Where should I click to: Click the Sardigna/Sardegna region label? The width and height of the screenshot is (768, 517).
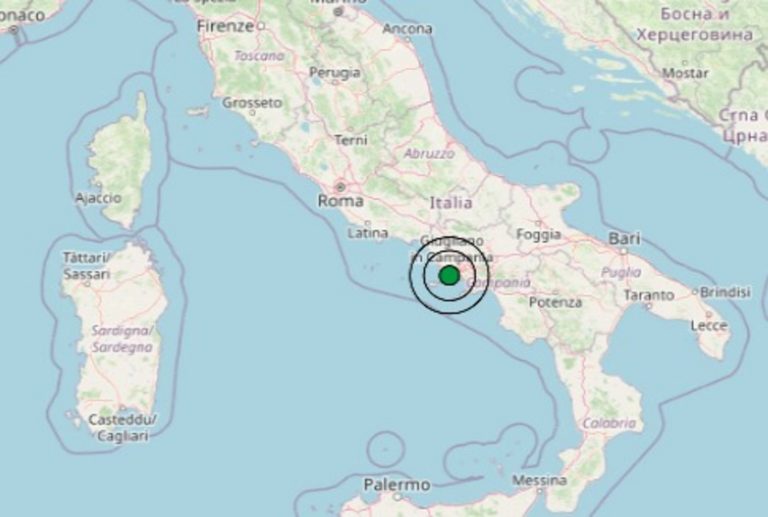[x=122, y=339]
